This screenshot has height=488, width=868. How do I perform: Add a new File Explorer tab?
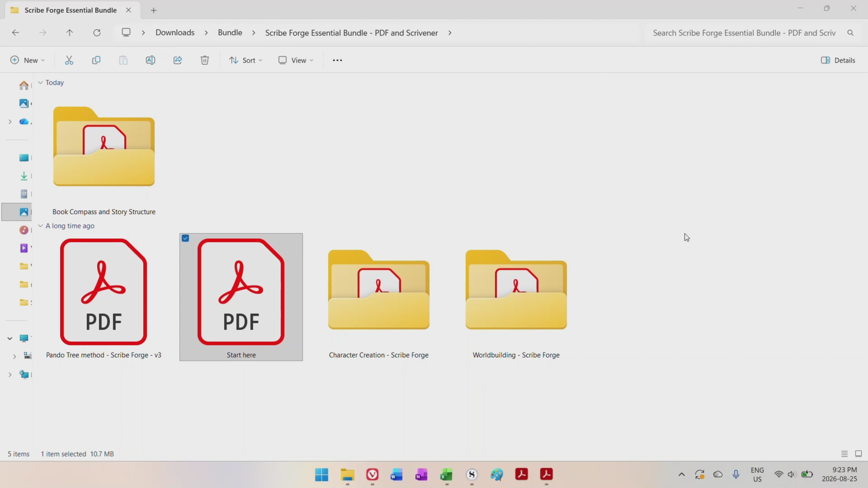coord(154,10)
